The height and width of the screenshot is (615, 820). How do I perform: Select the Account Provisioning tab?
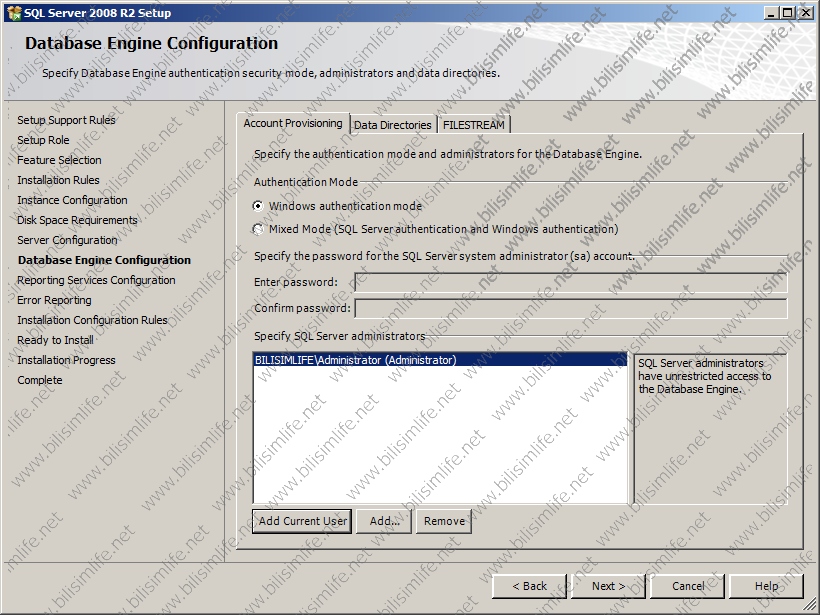tap(293, 124)
